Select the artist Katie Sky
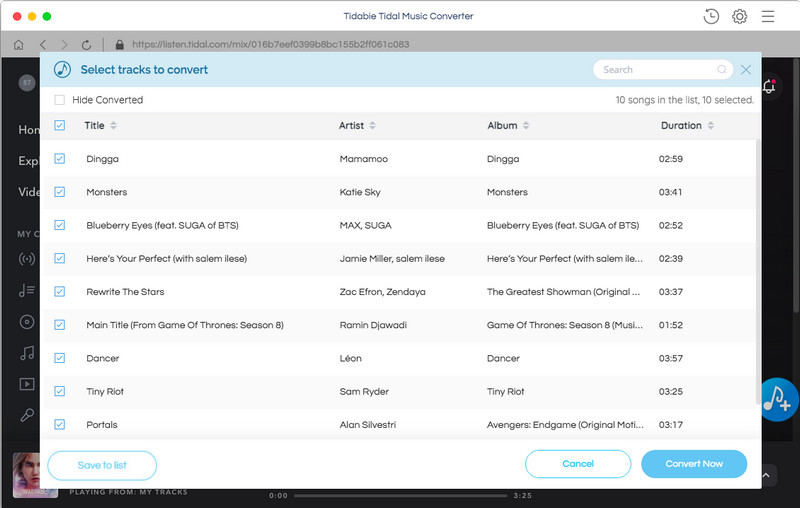This screenshot has width=800, height=508. [360, 192]
